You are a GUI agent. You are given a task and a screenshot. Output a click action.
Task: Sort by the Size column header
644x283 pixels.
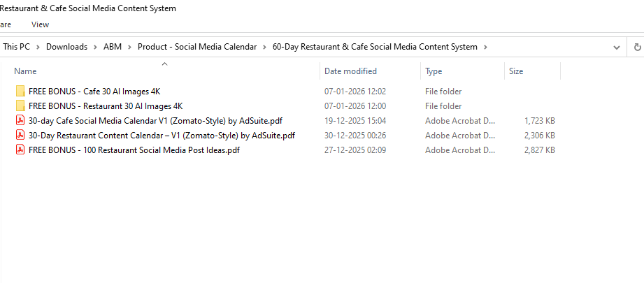(516, 71)
